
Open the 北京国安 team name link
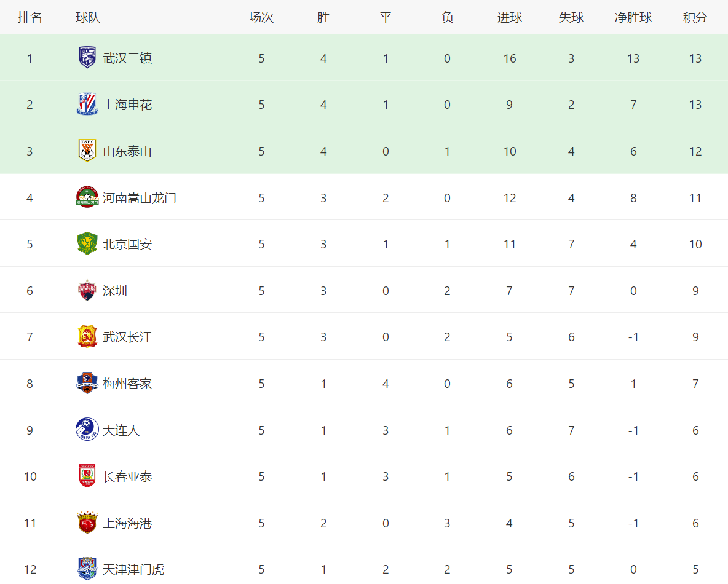pyautogui.click(x=127, y=244)
